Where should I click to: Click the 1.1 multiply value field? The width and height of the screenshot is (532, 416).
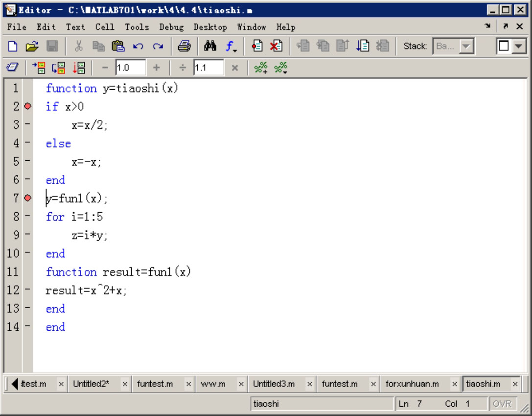pos(208,68)
